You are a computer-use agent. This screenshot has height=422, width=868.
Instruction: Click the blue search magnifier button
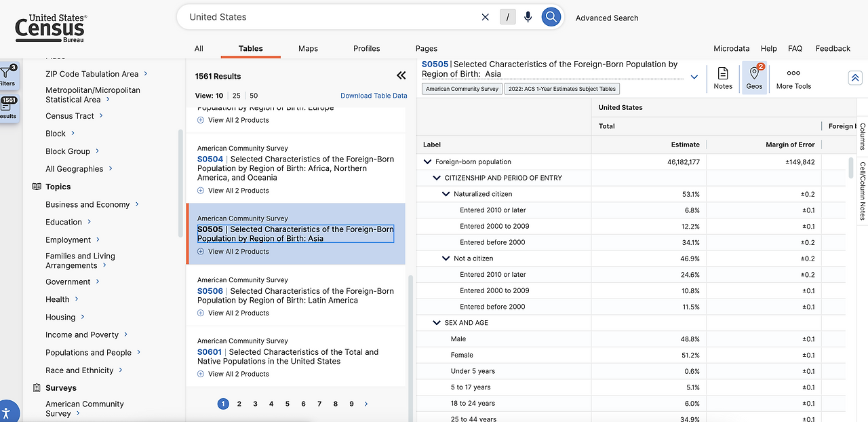pos(551,17)
